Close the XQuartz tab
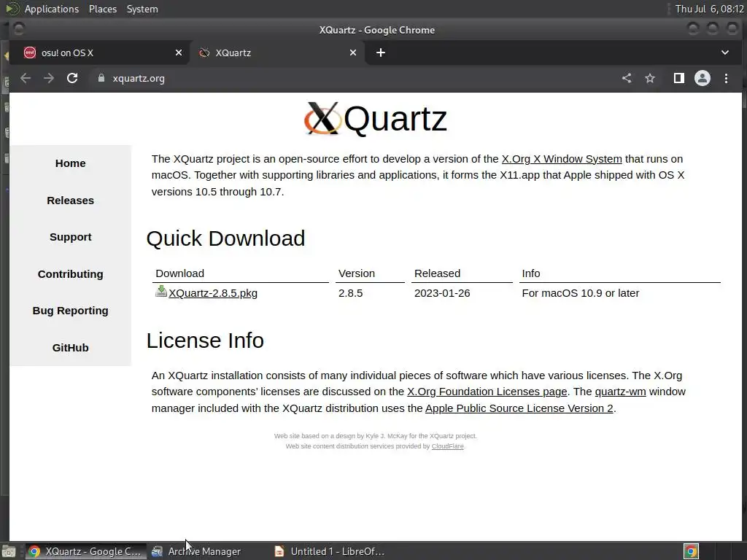This screenshot has width=747, height=560. (353, 52)
